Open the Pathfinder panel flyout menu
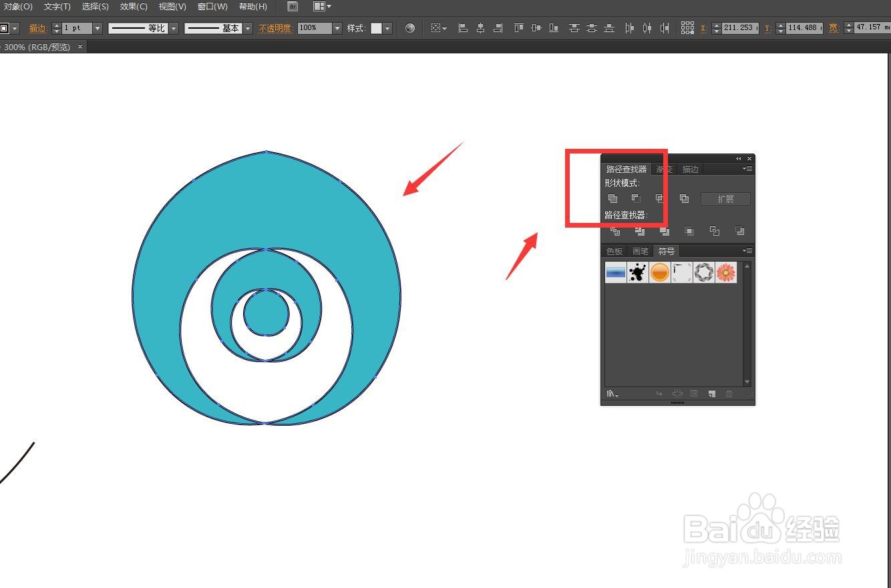Viewport: 891px width, 588px height. tap(748, 169)
